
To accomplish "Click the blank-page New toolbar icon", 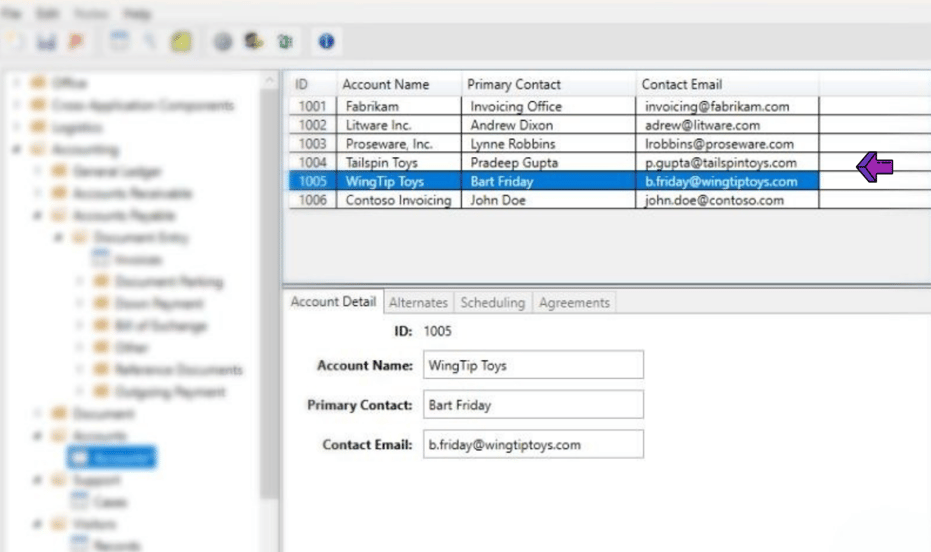I will point(15,42).
